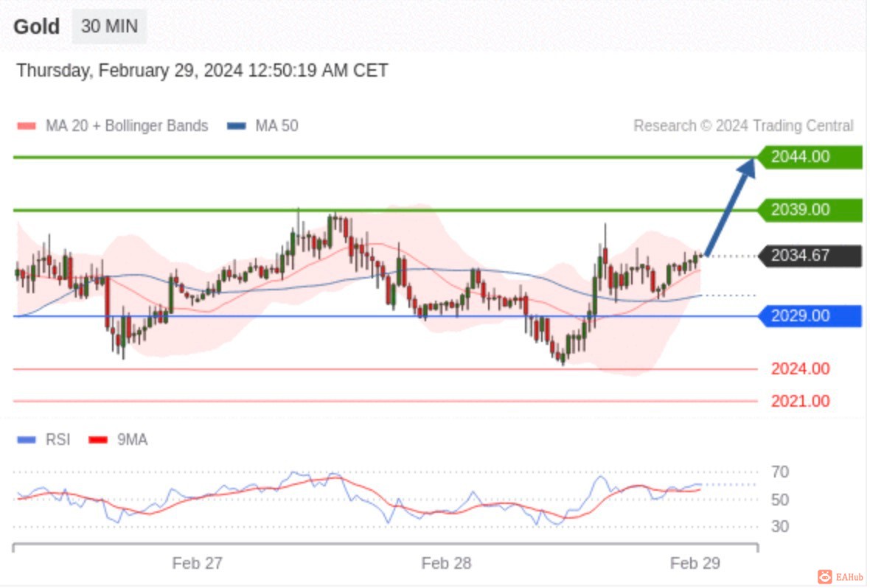Click the RSI legend label
Screen dimensions: 870x588
point(58,440)
